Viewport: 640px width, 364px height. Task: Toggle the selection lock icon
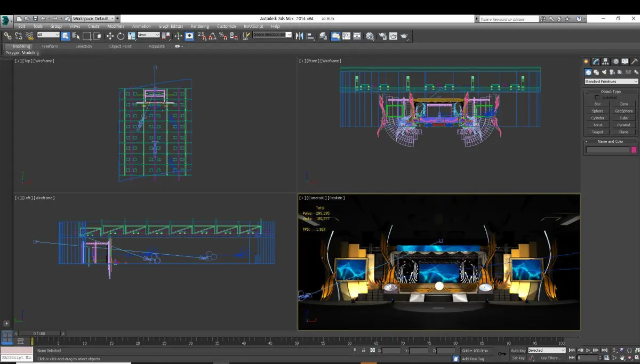(364, 351)
